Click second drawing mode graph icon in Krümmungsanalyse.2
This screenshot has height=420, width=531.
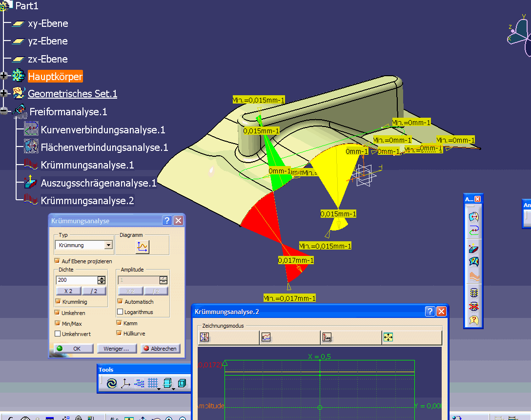(266, 337)
